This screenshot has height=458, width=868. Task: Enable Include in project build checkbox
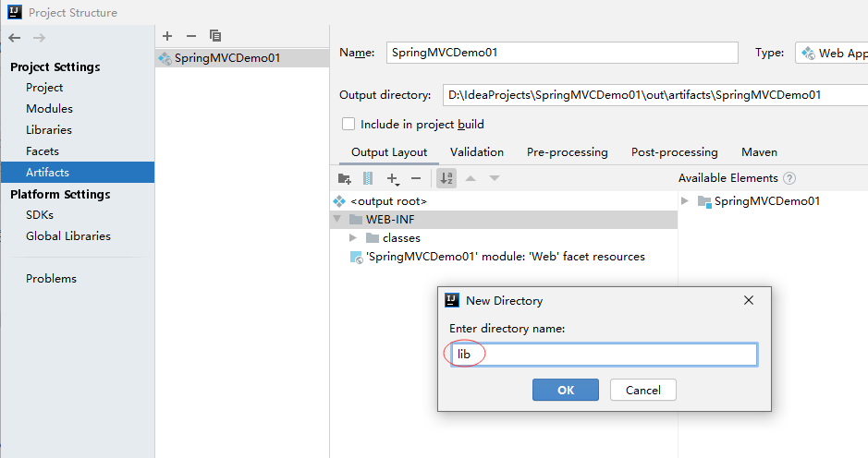click(x=348, y=125)
